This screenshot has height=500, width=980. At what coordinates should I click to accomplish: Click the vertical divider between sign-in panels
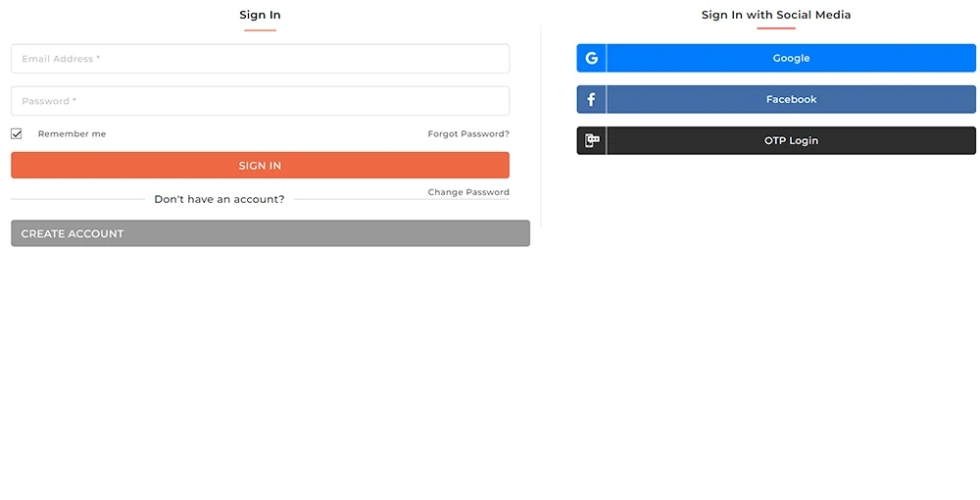tap(541, 128)
